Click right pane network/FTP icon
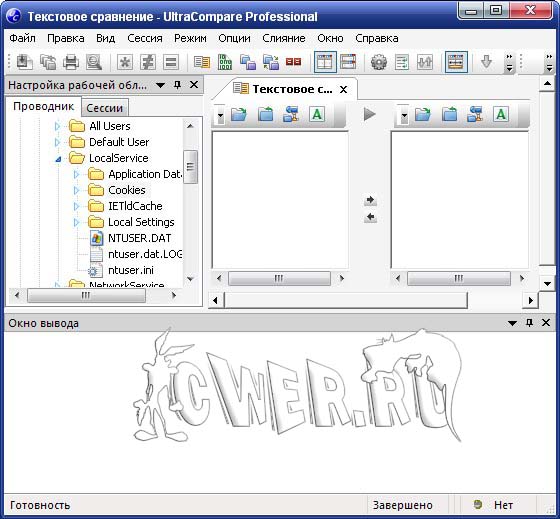 point(475,115)
